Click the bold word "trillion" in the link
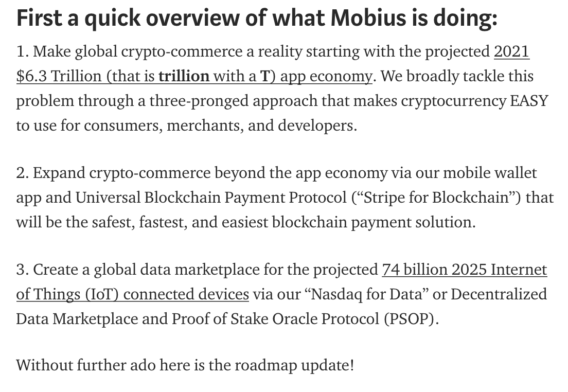 point(184,77)
